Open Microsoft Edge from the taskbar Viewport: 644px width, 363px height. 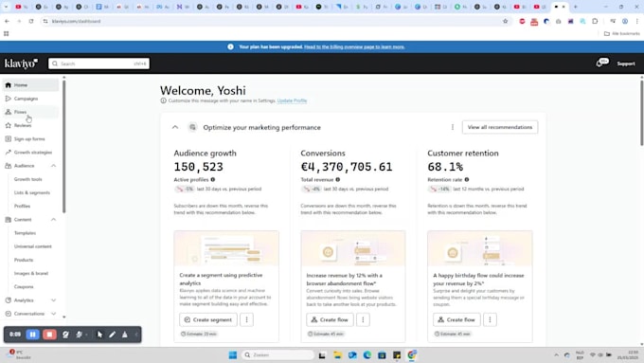coord(367,354)
